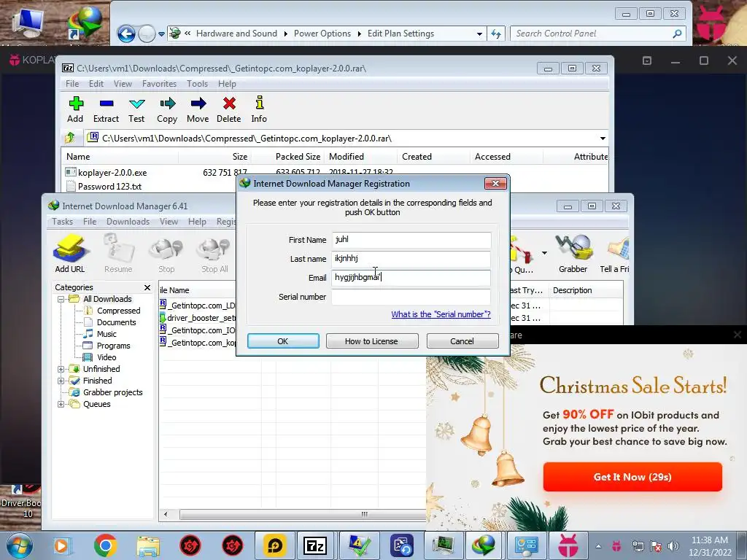Click the Email input field
The width and height of the screenshot is (747, 560).
pyautogui.click(x=411, y=278)
